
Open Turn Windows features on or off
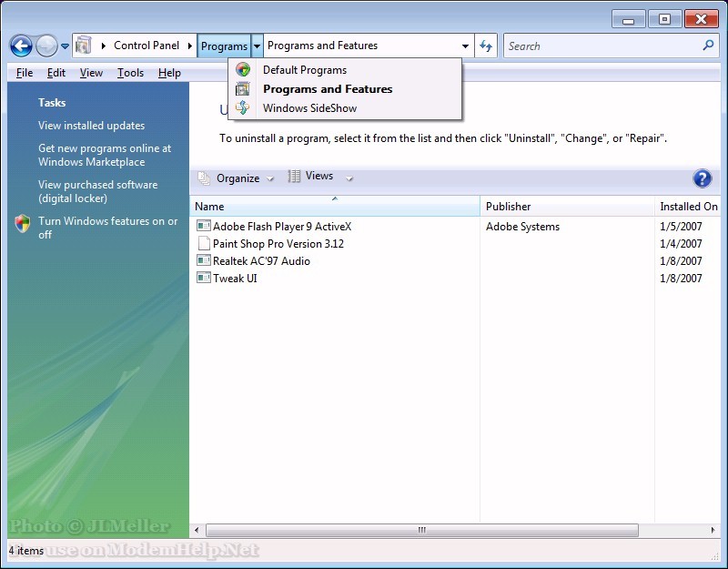[x=107, y=228]
